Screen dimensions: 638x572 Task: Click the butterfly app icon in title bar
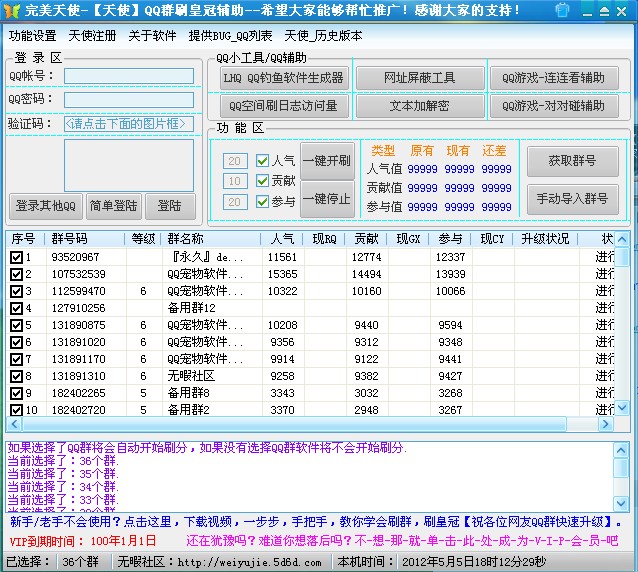click(11, 11)
